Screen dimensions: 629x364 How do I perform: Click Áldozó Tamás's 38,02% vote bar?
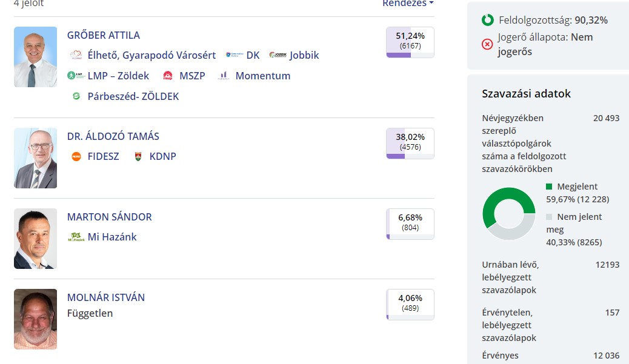coord(410,144)
